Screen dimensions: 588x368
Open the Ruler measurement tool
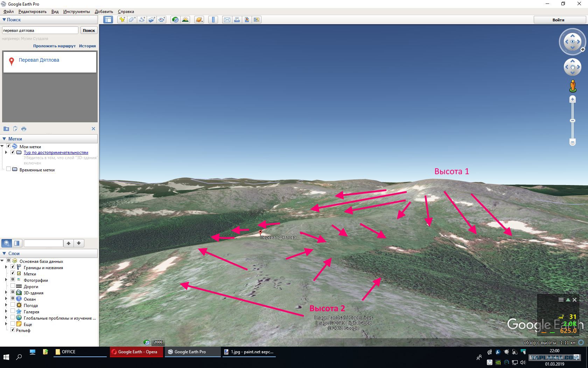(x=213, y=20)
